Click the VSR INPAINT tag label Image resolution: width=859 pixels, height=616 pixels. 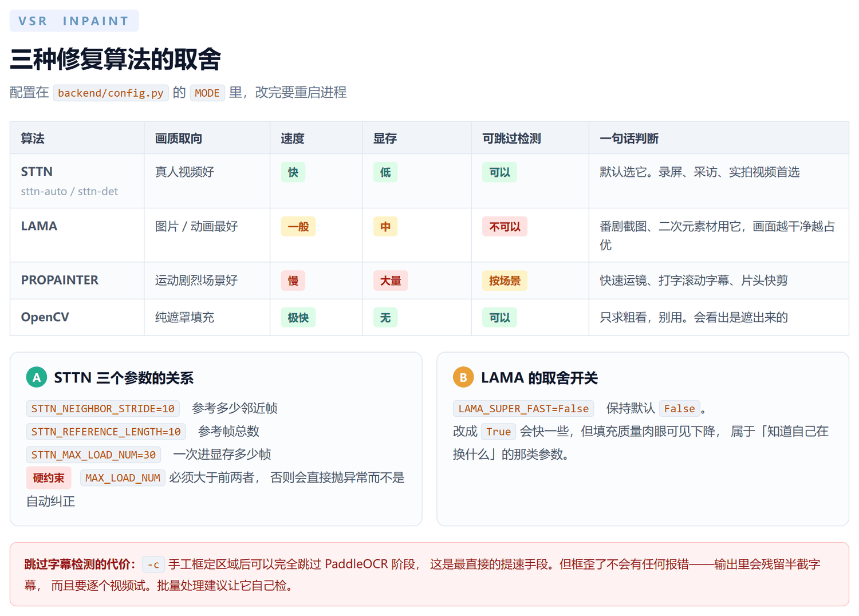pyautogui.click(x=74, y=21)
